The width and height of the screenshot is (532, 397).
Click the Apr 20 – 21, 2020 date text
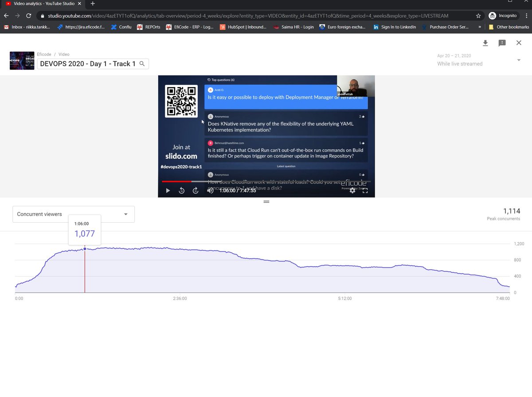click(454, 56)
